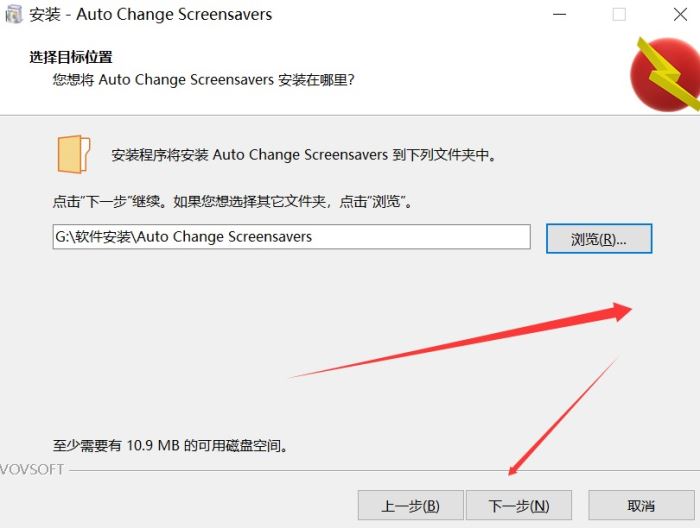Go back using the 上一步(B) button
Viewport: 700px width, 528px height.
click(410, 505)
